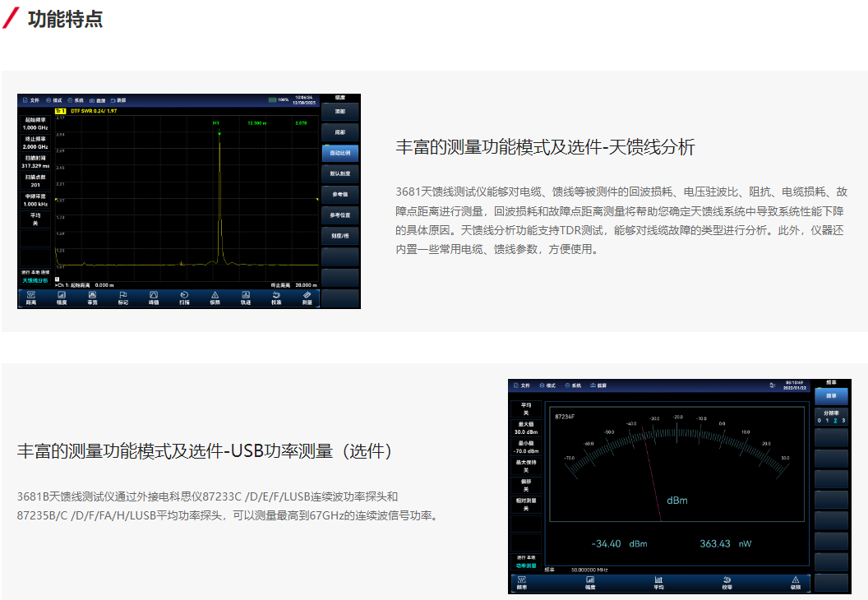Click 频率 icon in power meter bottom toolbar

tap(521, 584)
